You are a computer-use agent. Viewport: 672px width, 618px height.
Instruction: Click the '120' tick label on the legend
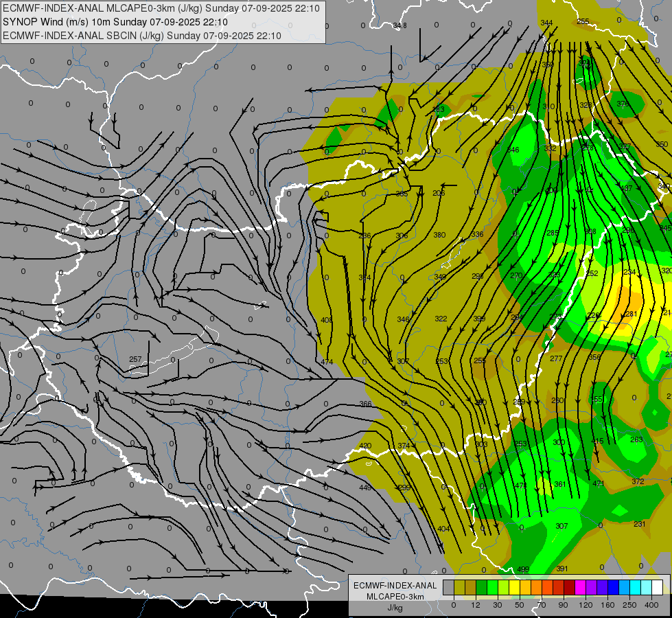[x=586, y=605]
